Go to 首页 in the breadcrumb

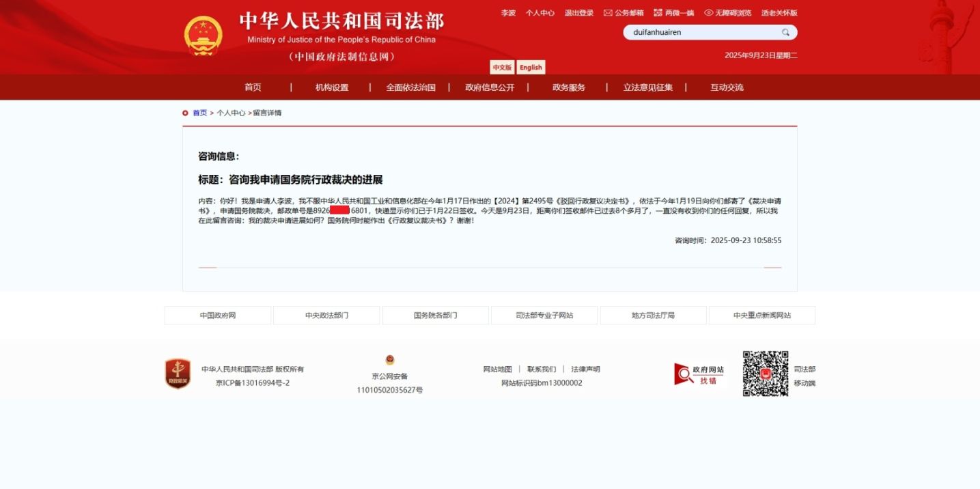[199, 113]
